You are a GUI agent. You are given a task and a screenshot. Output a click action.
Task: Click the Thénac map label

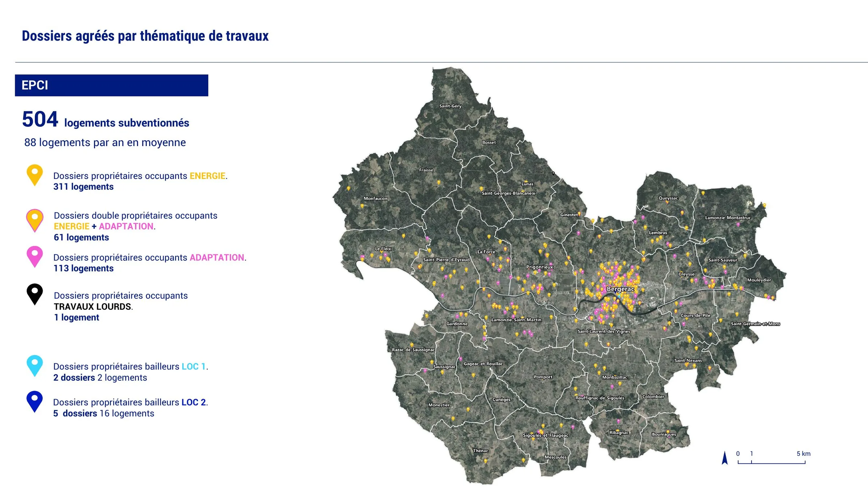point(481,451)
